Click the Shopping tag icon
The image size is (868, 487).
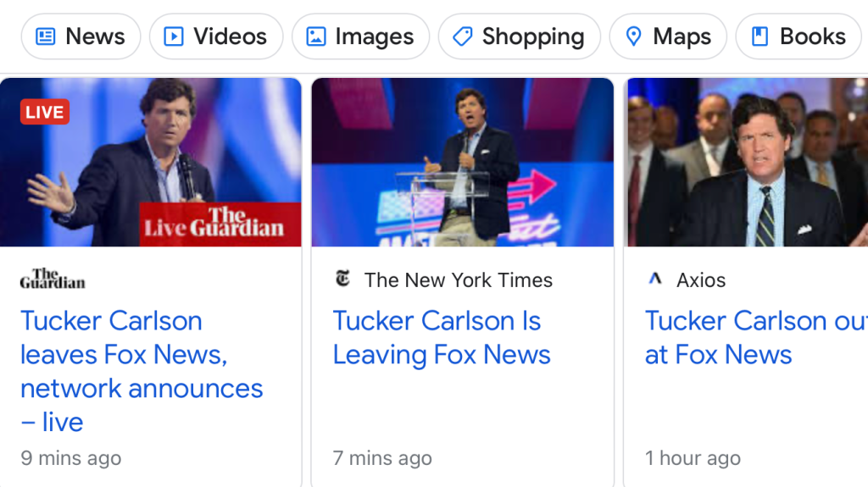(x=462, y=36)
